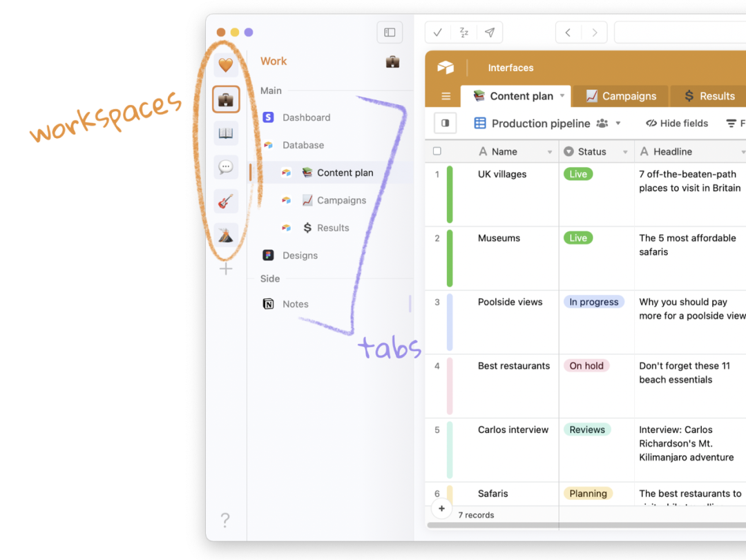Click In progress status tag
Image resolution: width=746 pixels, height=560 pixels.
pyautogui.click(x=594, y=302)
